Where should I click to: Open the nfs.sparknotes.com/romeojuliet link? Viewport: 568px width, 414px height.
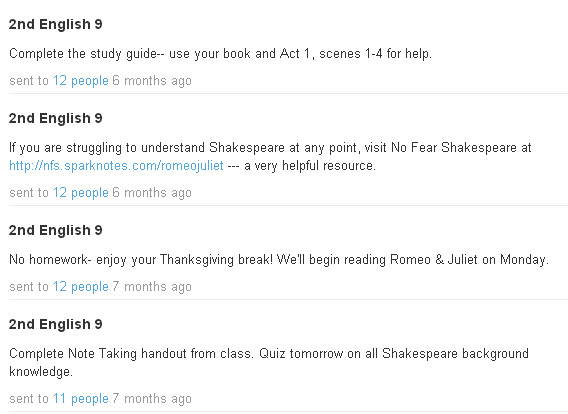tap(116, 166)
